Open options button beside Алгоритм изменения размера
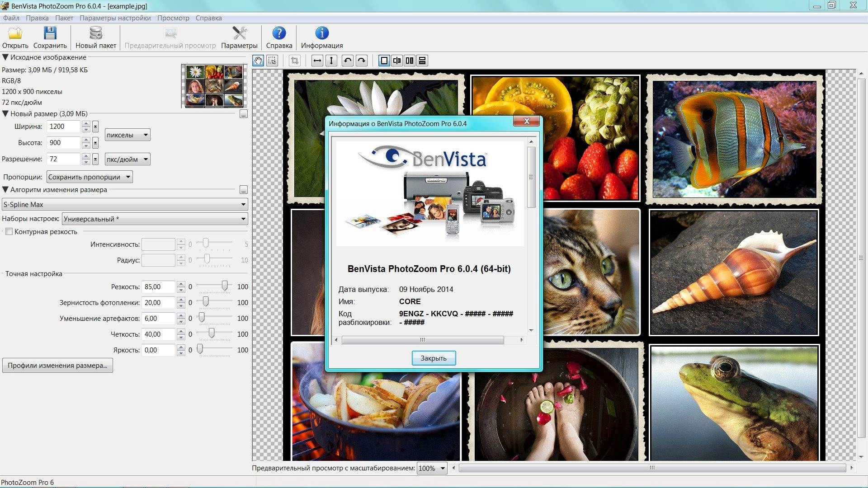 coord(243,190)
